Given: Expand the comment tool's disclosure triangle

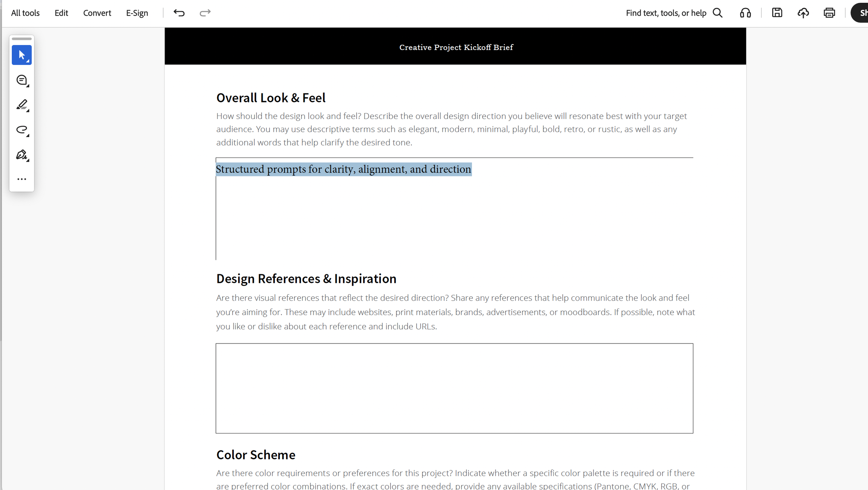Looking at the screenshot, I should (27, 85).
